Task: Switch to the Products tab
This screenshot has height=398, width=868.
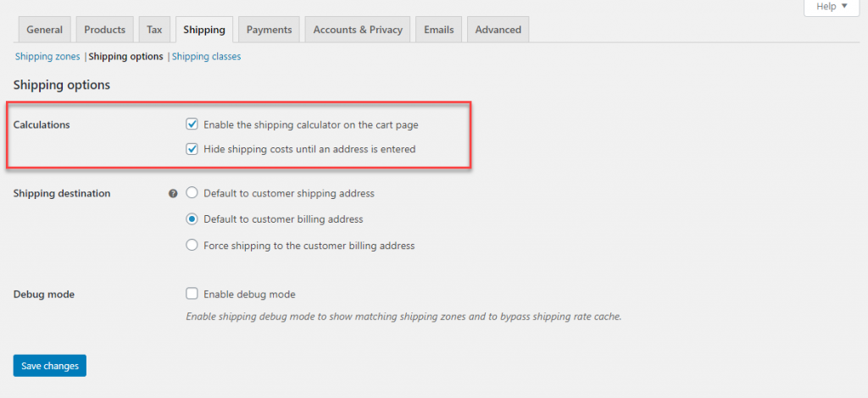Action: [104, 30]
